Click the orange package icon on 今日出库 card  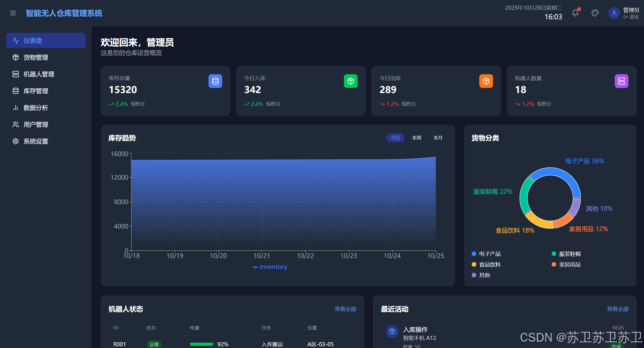click(486, 81)
